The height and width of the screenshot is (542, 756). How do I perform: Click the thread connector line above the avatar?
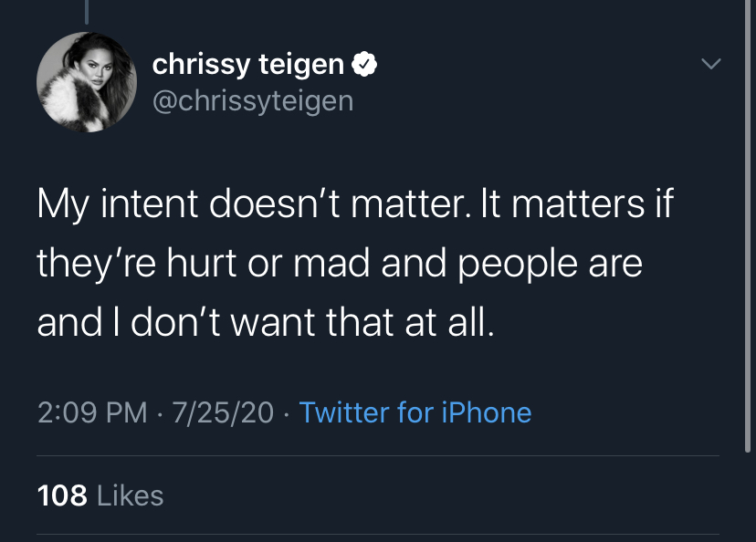coord(89,11)
